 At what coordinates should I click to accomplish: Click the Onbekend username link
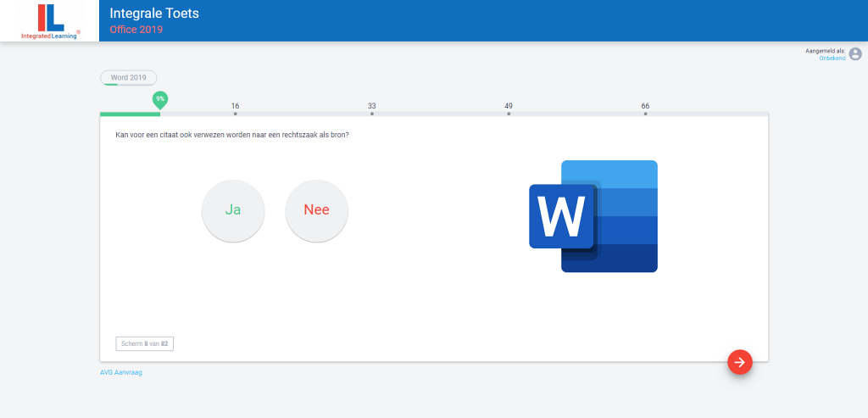(x=832, y=58)
